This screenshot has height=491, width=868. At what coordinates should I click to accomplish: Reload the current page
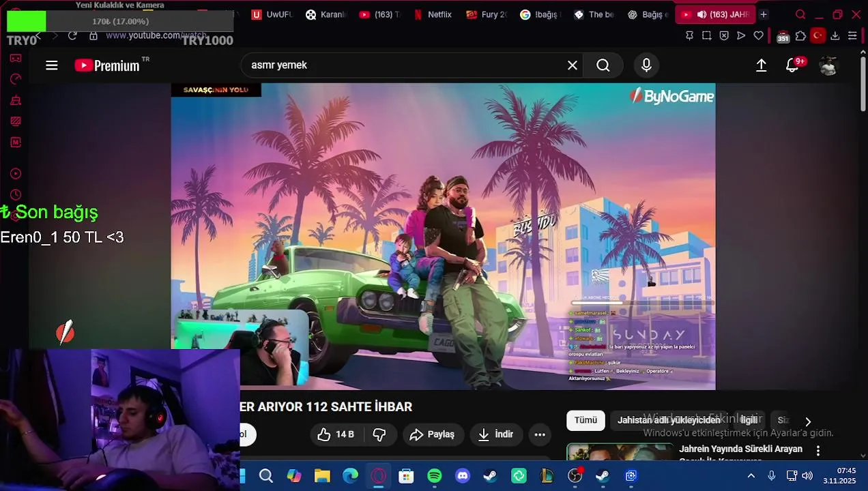[72, 35]
